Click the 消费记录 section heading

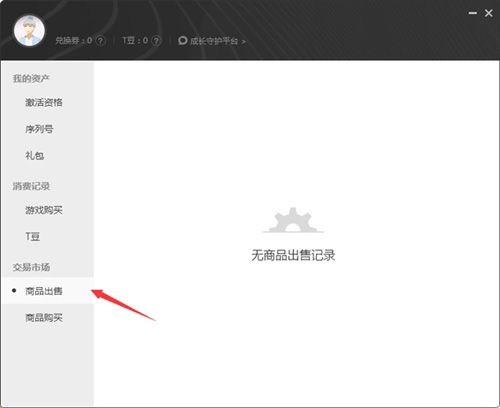point(31,186)
